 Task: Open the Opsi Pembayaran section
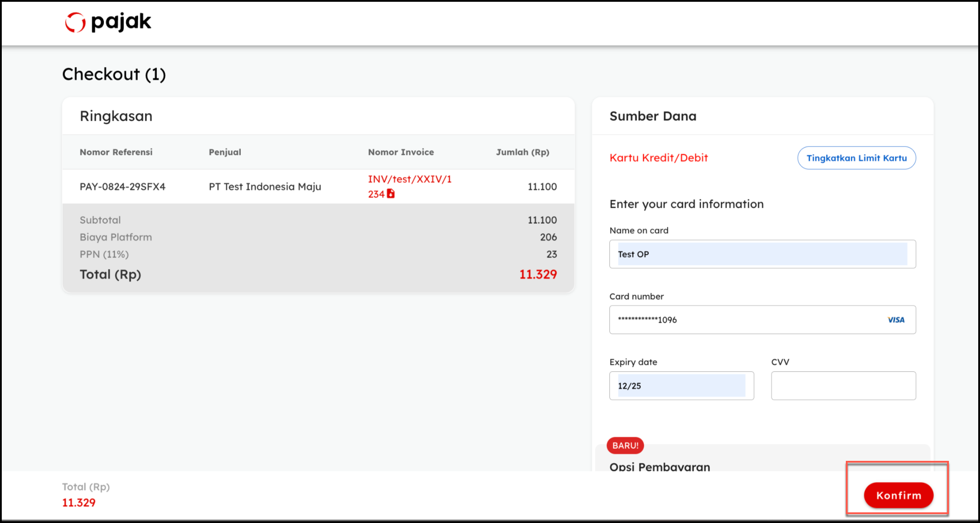[x=660, y=466]
